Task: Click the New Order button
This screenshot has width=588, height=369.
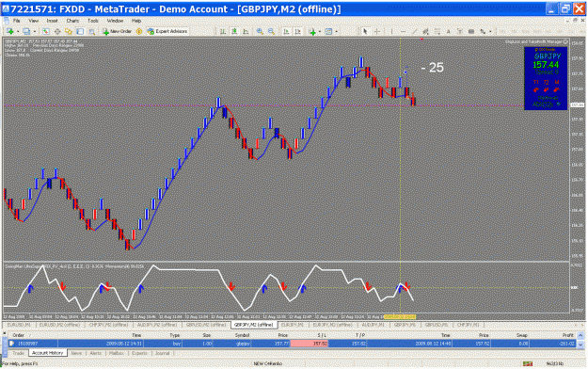Action: tap(117, 31)
